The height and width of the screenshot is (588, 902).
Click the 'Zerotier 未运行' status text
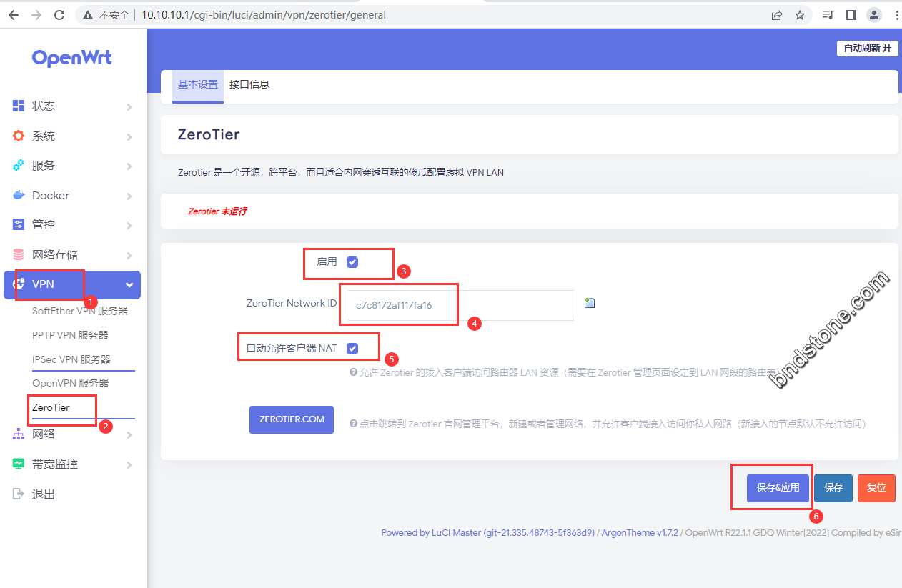218,211
